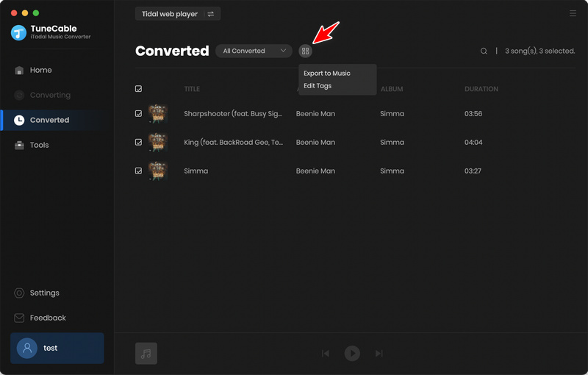
Task: Click the TuneCable logo icon
Action: pos(19,32)
